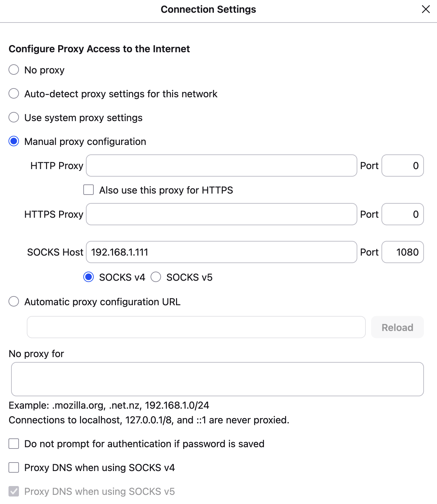The height and width of the screenshot is (504, 437).
Task: Check Do not prompt for authentication option
Action: point(14,444)
